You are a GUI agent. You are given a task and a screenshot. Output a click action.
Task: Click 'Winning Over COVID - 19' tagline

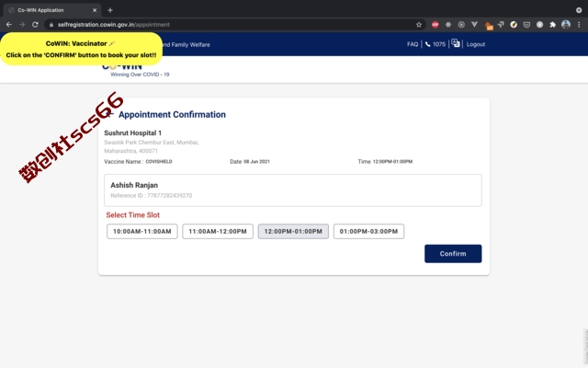tap(140, 75)
